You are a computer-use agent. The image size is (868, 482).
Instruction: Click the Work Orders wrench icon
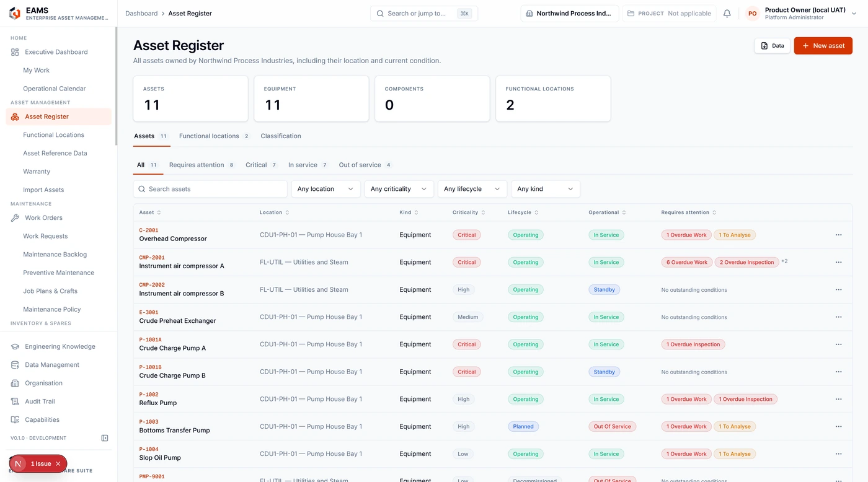click(x=15, y=218)
